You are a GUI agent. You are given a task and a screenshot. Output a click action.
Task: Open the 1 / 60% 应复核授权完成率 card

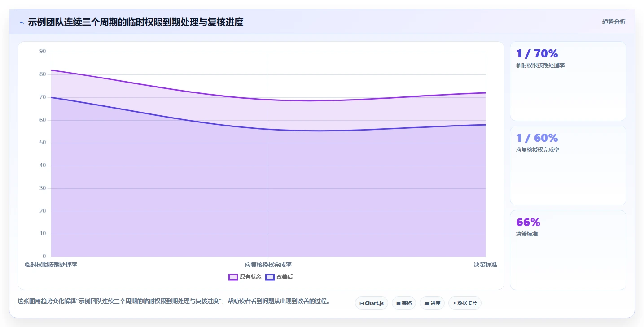click(x=568, y=166)
